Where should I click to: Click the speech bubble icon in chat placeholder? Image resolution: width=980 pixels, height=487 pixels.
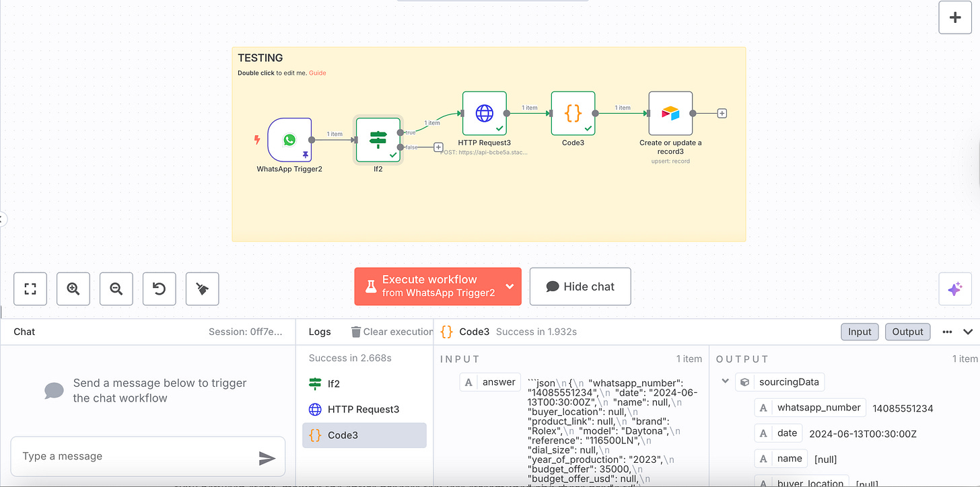54,391
